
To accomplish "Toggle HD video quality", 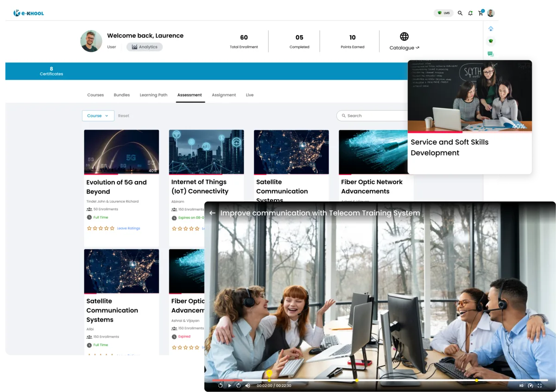I will click(x=521, y=386).
